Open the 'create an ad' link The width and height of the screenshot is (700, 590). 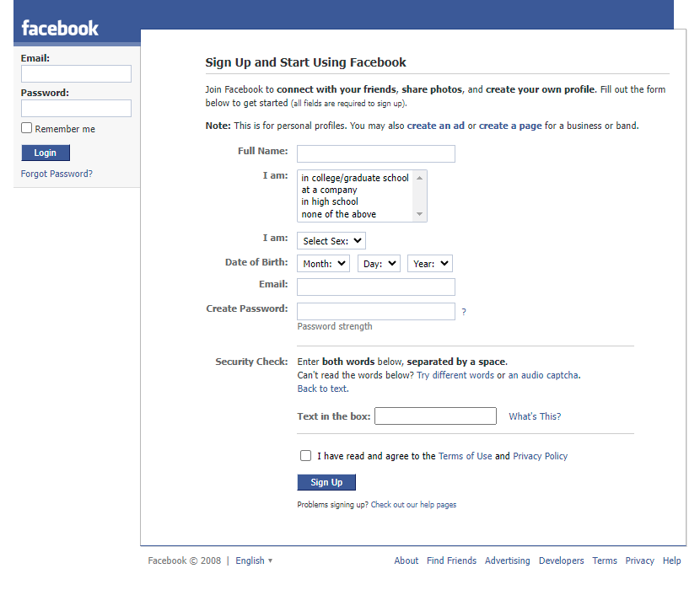(x=436, y=126)
